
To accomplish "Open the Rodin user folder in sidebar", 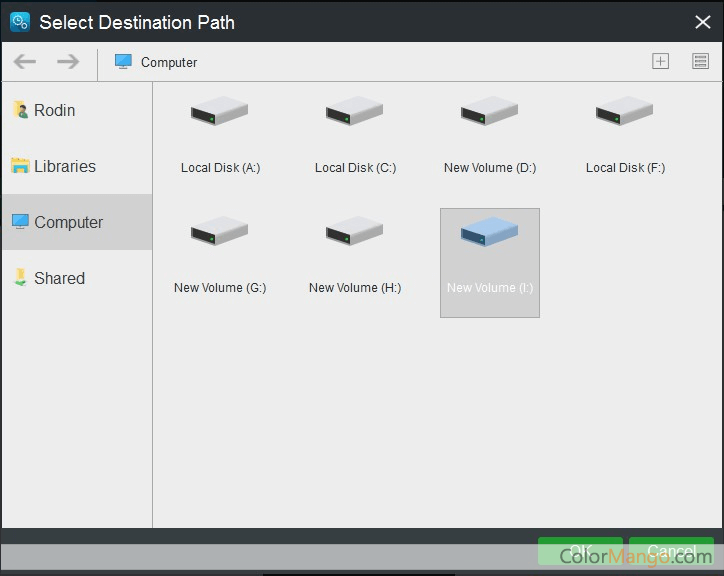I will 54,110.
